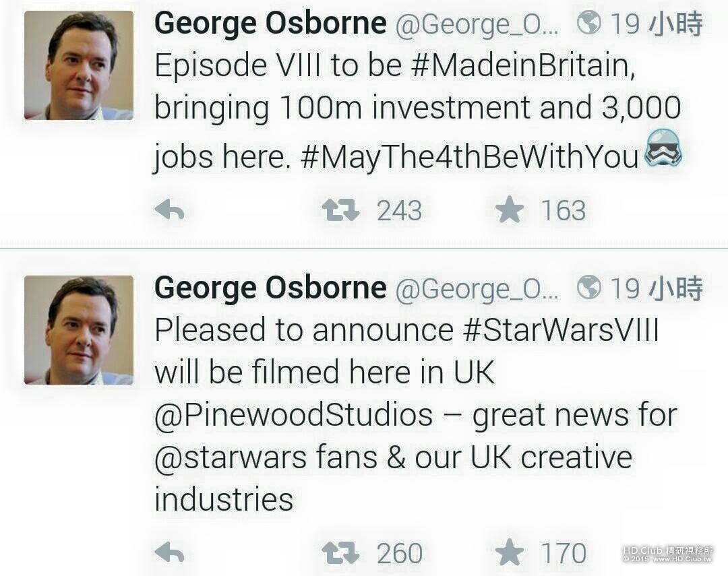Open the @PinewoodStudios mention
The height and width of the screenshot is (576, 728).
(294, 415)
